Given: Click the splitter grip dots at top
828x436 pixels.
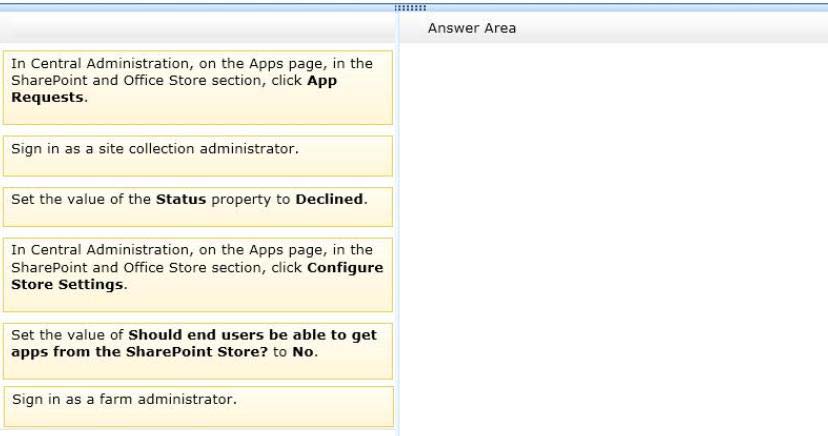Looking at the screenshot, I should [410, 8].
